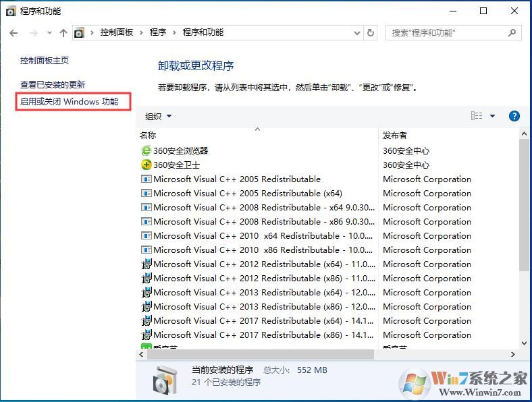Refresh the Programs and Features list
This screenshot has width=532, height=402.
(x=371, y=33)
